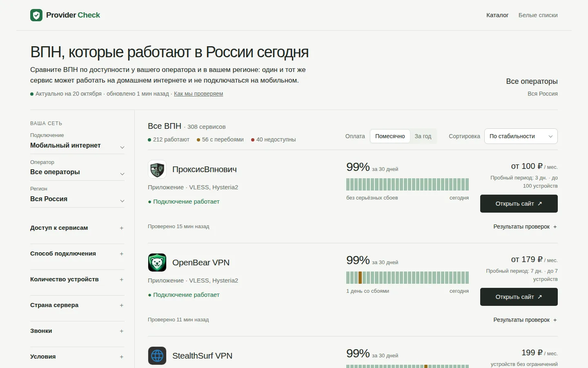The height and width of the screenshot is (368, 588).
Task: Click the plus icon beside Способ подключения
Action: (122, 254)
